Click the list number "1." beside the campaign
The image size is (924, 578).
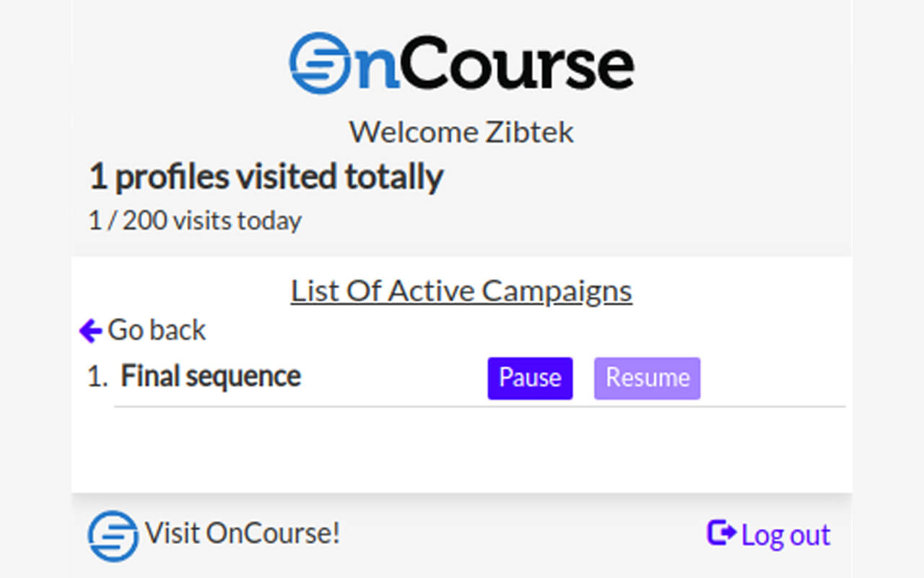click(97, 377)
